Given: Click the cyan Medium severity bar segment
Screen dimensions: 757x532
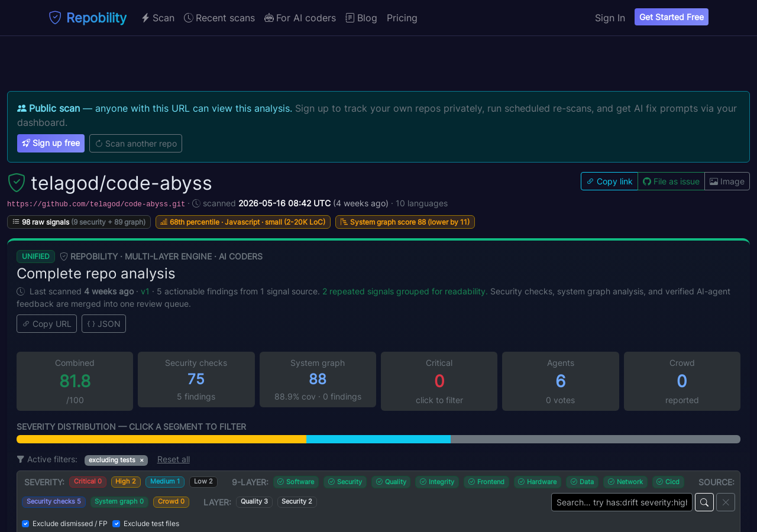Looking at the screenshot, I should (378, 439).
